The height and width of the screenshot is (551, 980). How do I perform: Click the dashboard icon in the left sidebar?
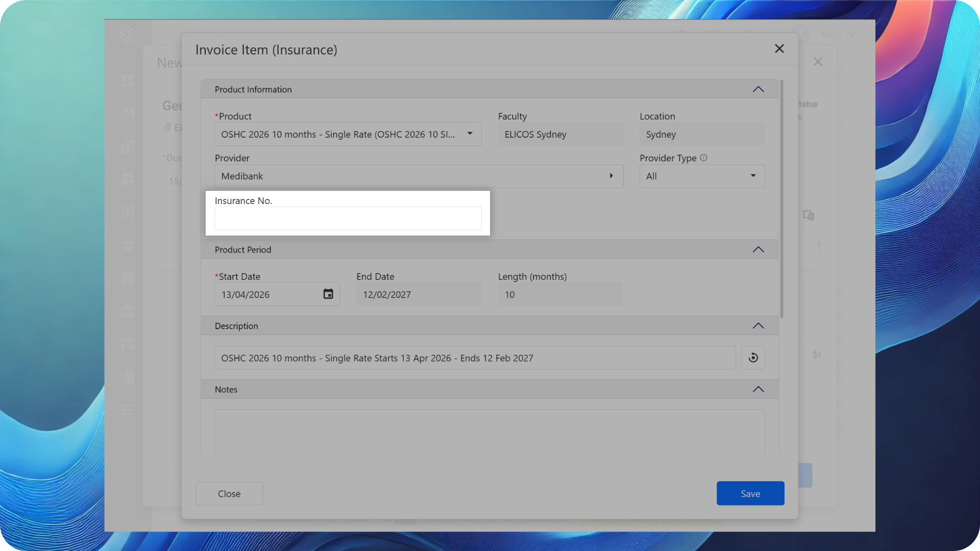click(x=128, y=81)
